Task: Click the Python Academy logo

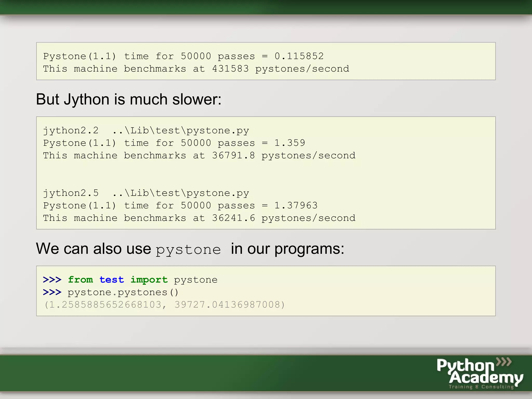Action: [x=480, y=373]
